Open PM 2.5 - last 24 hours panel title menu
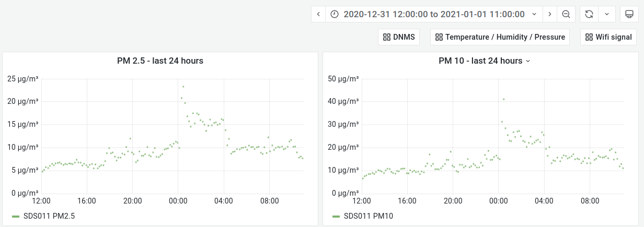The height and width of the screenshot is (227, 644). click(x=160, y=61)
